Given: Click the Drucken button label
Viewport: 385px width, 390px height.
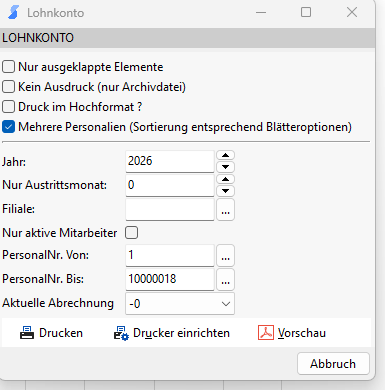Looking at the screenshot, I should click(x=61, y=333).
